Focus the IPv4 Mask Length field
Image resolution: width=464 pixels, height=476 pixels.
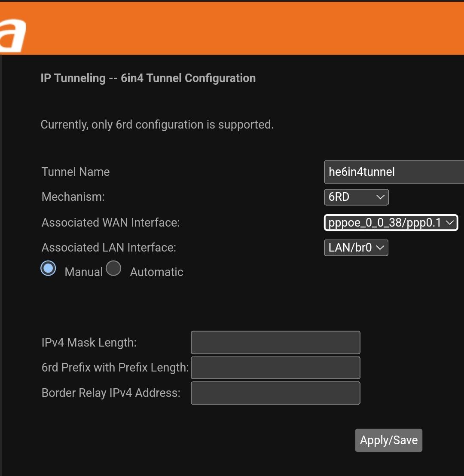click(x=275, y=342)
